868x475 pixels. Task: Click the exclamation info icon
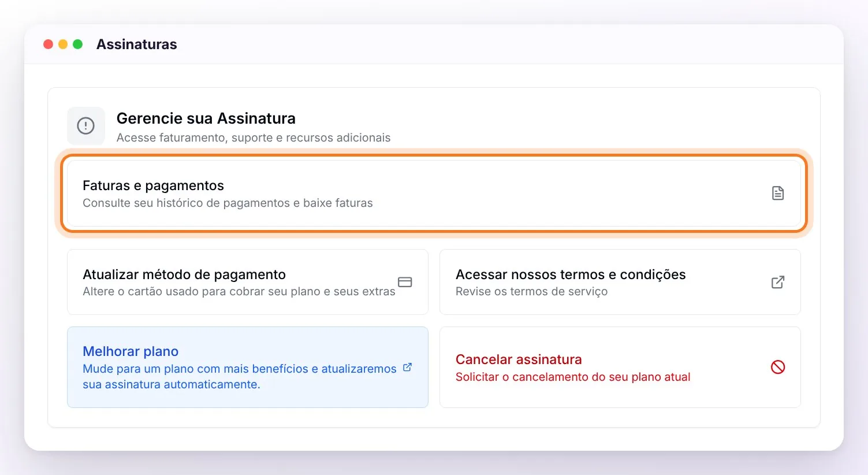coord(86,126)
